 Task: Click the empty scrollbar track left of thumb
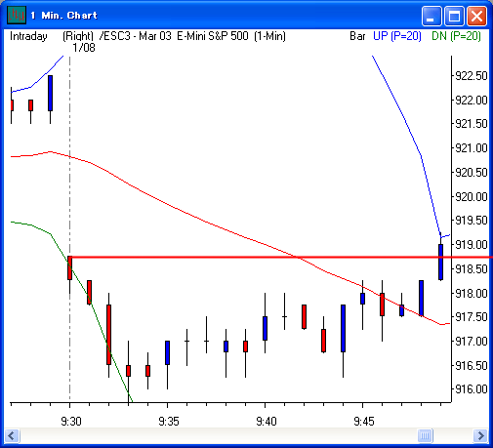[x=219, y=435]
